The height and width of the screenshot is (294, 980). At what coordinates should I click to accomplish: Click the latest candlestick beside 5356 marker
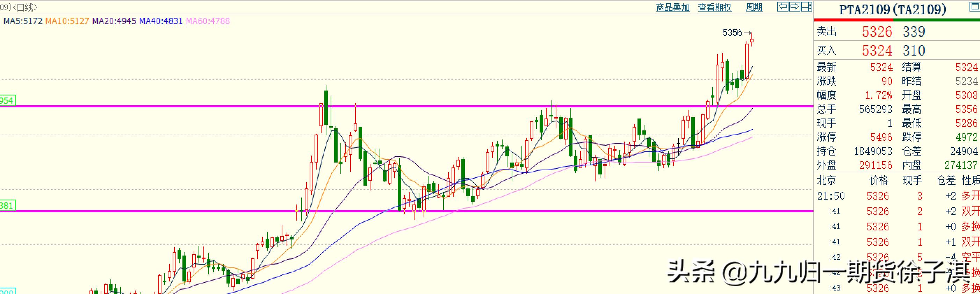(x=752, y=41)
